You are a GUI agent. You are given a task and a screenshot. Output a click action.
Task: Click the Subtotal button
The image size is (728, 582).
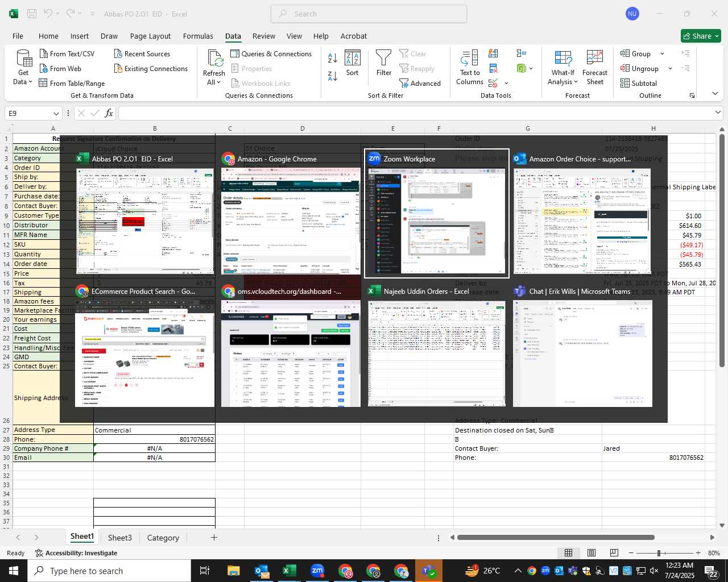click(x=639, y=83)
